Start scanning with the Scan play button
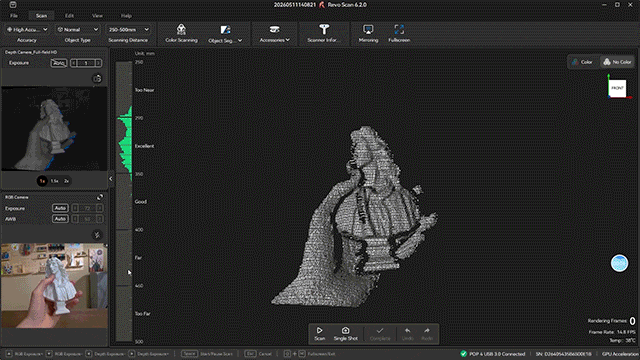640x360 pixels. click(x=320, y=333)
